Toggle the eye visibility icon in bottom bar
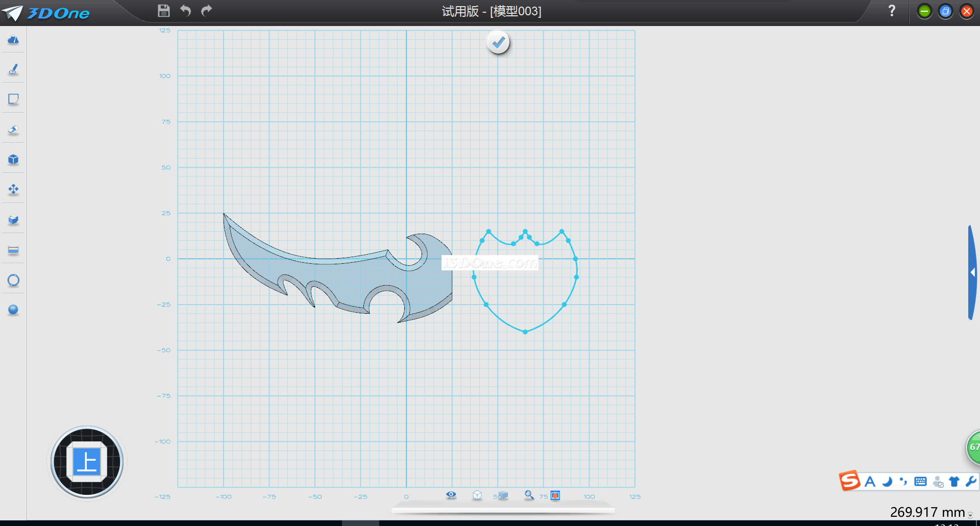The height and width of the screenshot is (526, 980). click(x=451, y=495)
